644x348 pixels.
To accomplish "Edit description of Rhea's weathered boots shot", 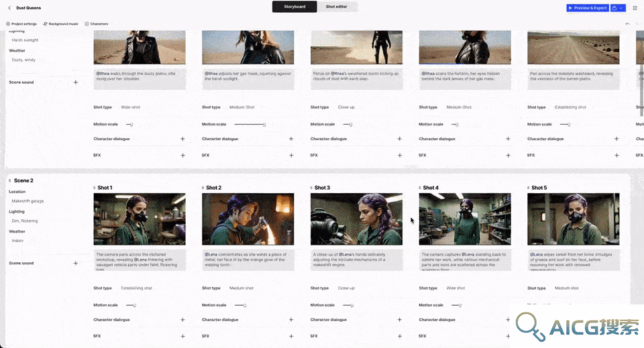I will point(356,79).
